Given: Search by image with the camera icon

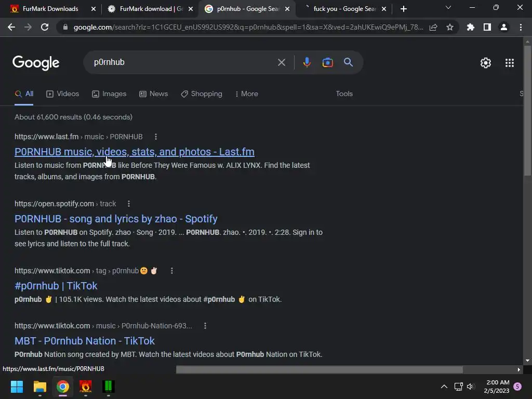Looking at the screenshot, I should tap(327, 62).
